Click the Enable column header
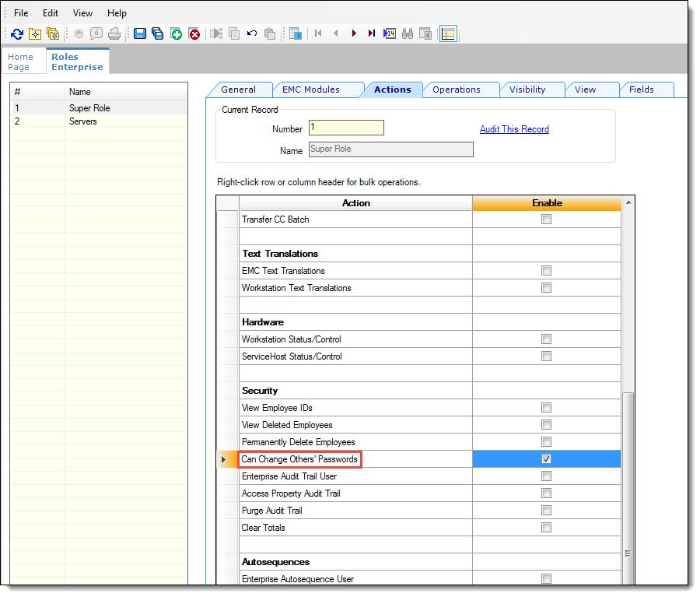 click(547, 203)
